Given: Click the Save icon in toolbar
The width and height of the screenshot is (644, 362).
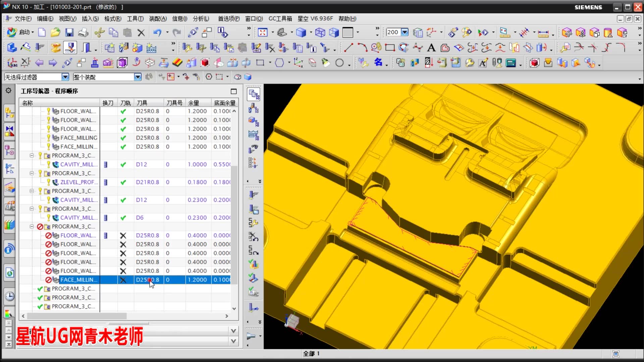Looking at the screenshot, I should pos(69,33).
